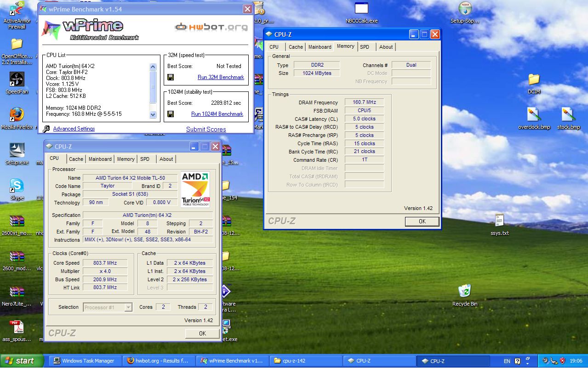Switch to cpu-z-142 folder taskbar button

point(305,361)
